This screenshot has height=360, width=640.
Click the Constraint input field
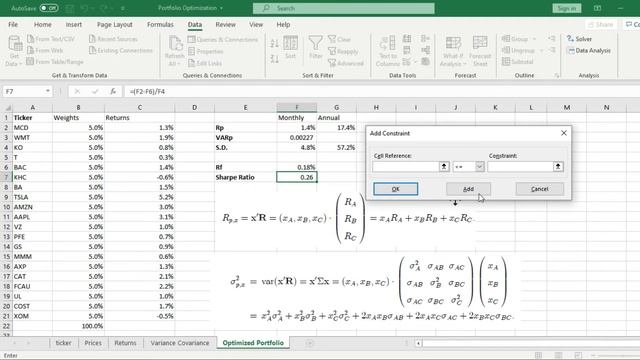(520, 167)
